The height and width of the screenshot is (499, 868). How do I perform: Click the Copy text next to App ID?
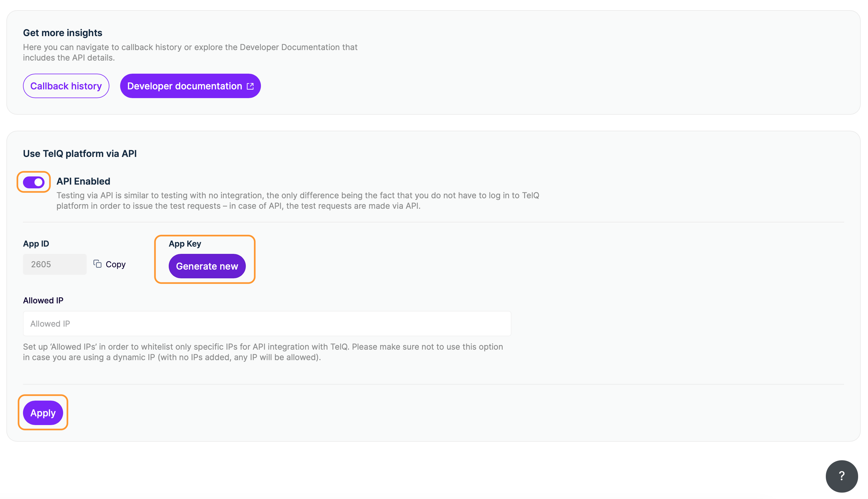pyautogui.click(x=115, y=264)
